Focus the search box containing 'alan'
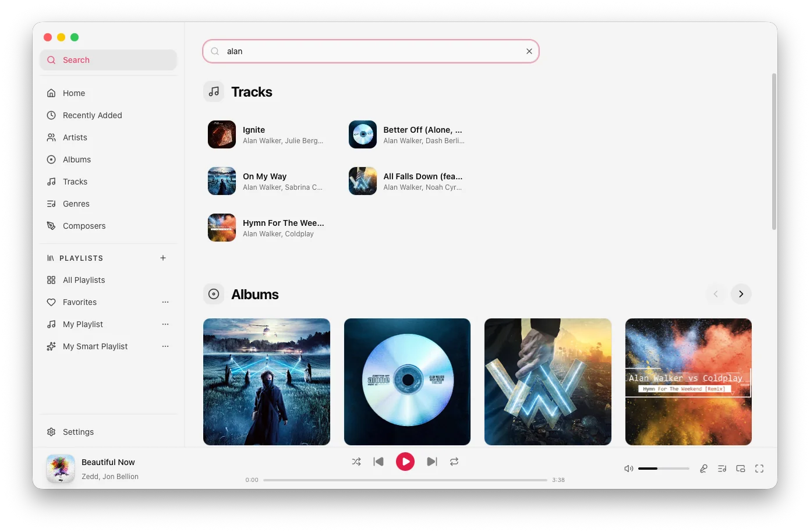 tap(371, 51)
